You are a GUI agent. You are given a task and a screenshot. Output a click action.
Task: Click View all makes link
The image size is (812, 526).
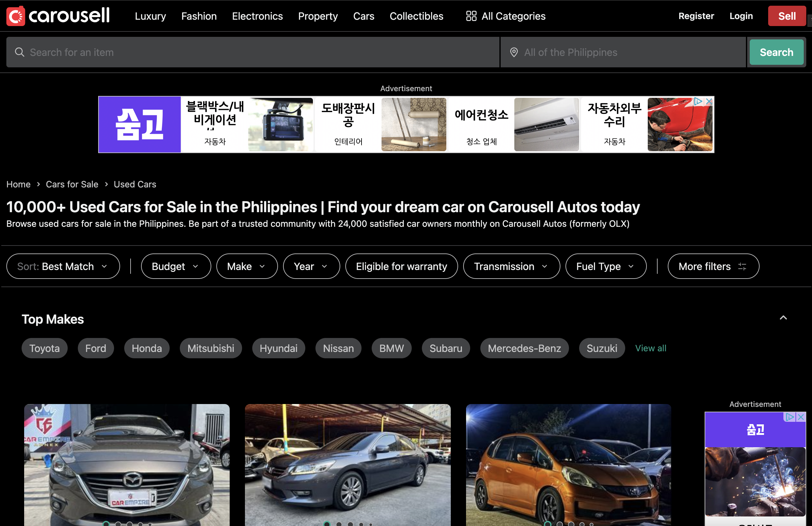pyautogui.click(x=651, y=348)
